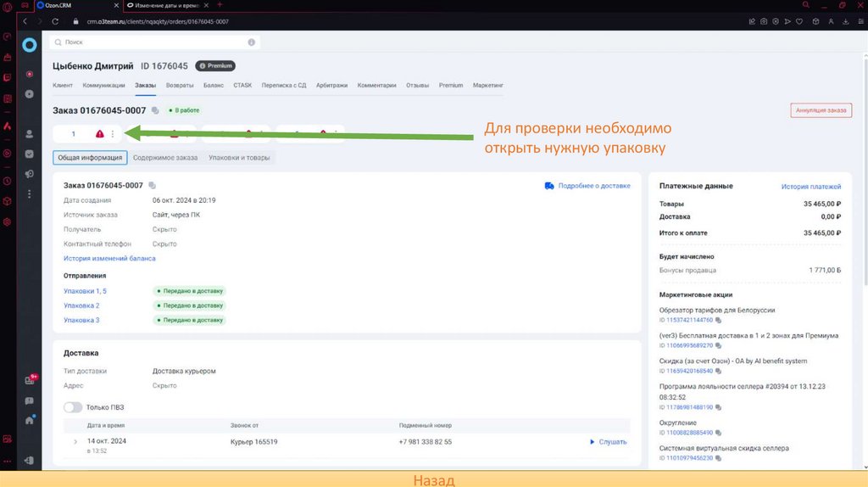The height and width of the screenshot is (487, 868).
Task: Open the История изменений баланса link
Action: tap(109, 258)
